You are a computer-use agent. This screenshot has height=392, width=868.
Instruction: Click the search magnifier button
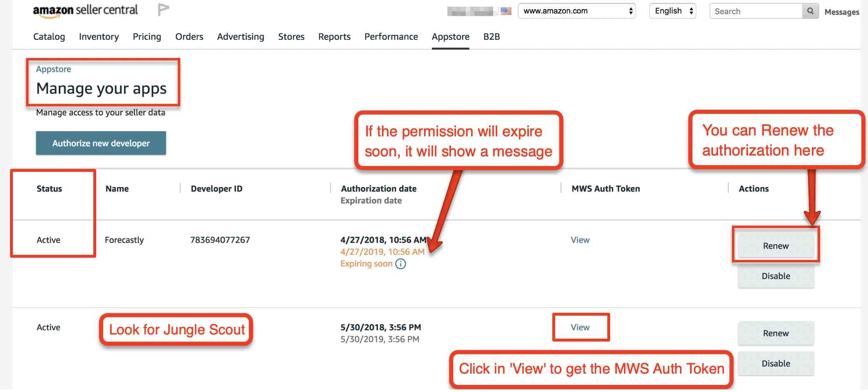pyautogui.click(x=810, y=11)
